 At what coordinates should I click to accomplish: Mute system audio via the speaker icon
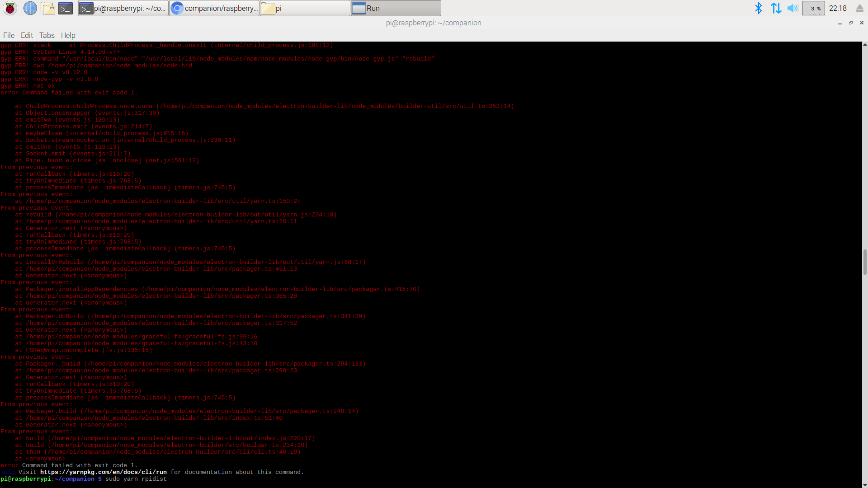(x=792, y=8)
